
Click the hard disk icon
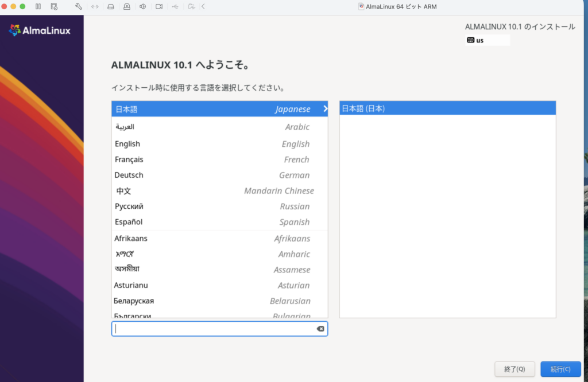(111, 6)
